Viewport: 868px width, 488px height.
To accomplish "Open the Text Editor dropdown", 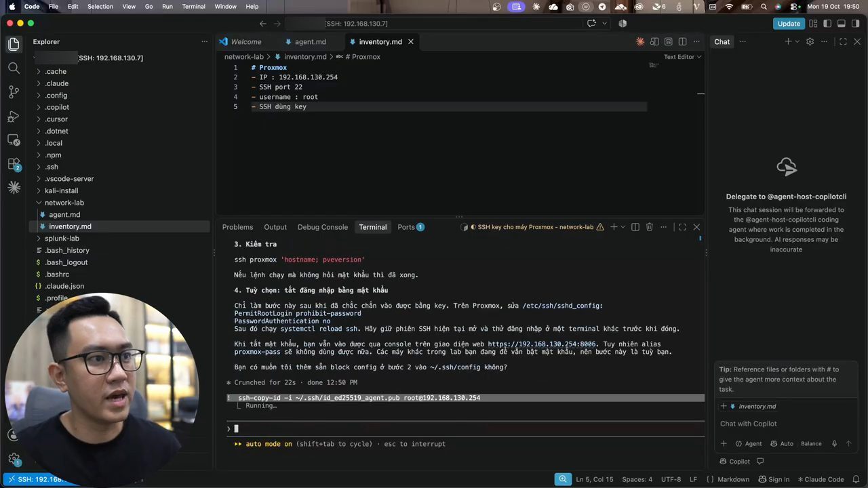I will [682, 57].
